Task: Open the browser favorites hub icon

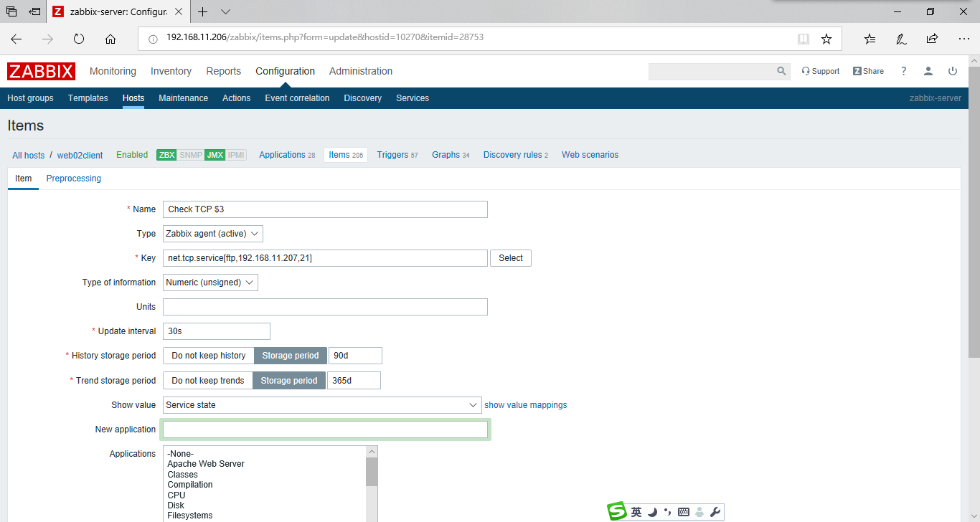Action: pyautogui.click(x=870, y=39)
